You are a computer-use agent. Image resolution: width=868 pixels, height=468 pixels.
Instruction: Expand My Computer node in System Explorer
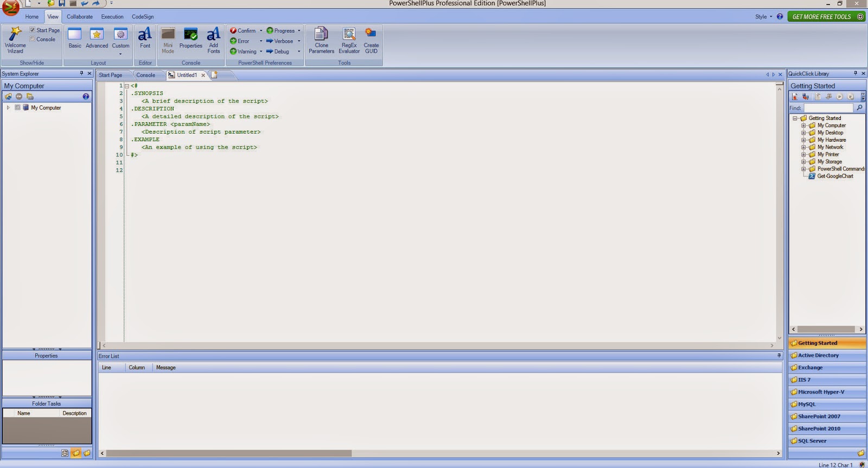(x=8, y=107)
